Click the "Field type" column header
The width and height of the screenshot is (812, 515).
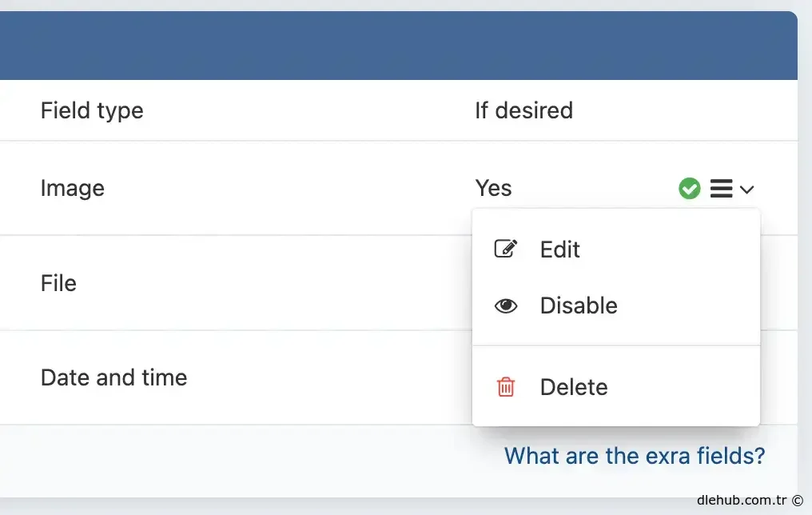92,110
